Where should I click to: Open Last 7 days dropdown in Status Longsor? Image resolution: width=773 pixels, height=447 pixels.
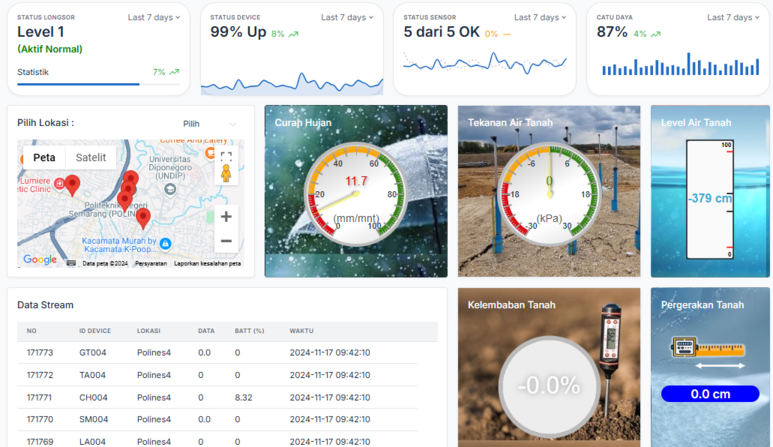point(153,17)
